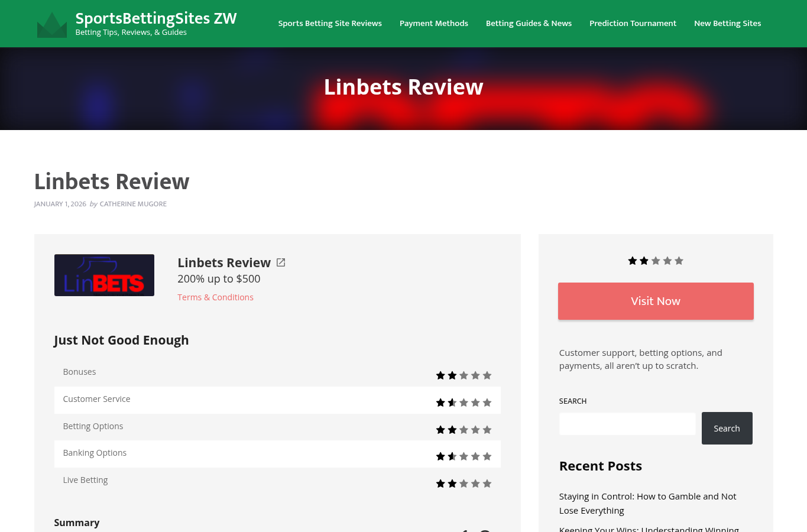Open Sports Betting Site Reviews menu

(330, 23)
